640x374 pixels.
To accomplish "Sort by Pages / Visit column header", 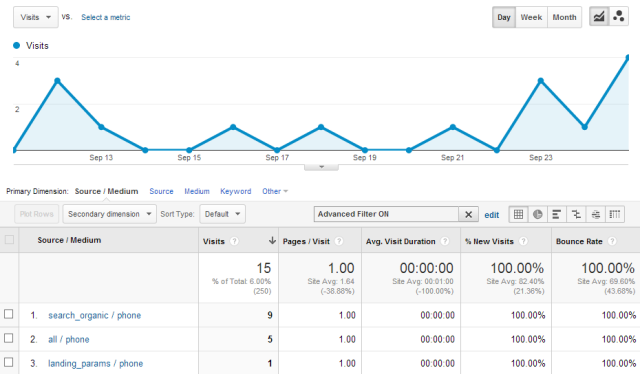I will [306, 241].
